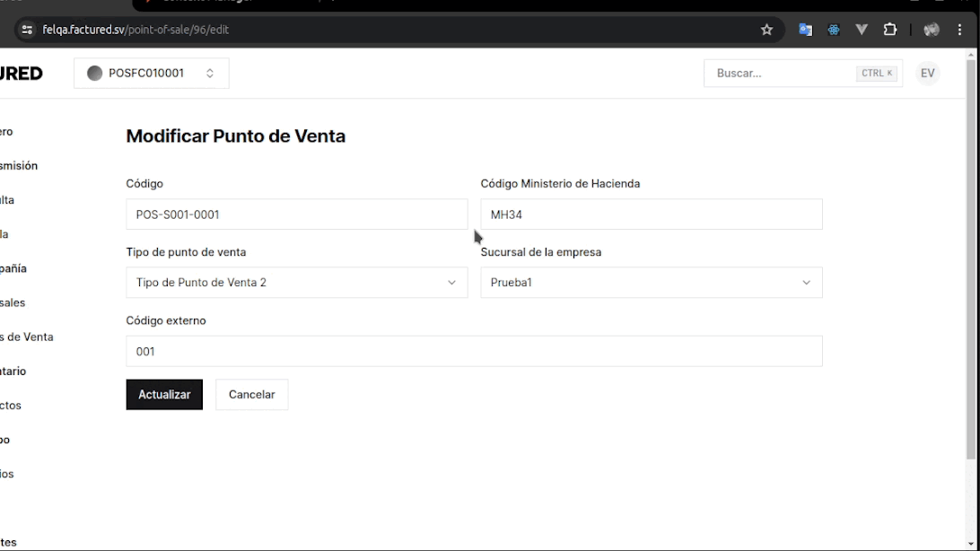Open the Tipo de punto de venta dropdown
Viewport: 980px width, 551px height.
pyautogui.click(x=296, y=282)
